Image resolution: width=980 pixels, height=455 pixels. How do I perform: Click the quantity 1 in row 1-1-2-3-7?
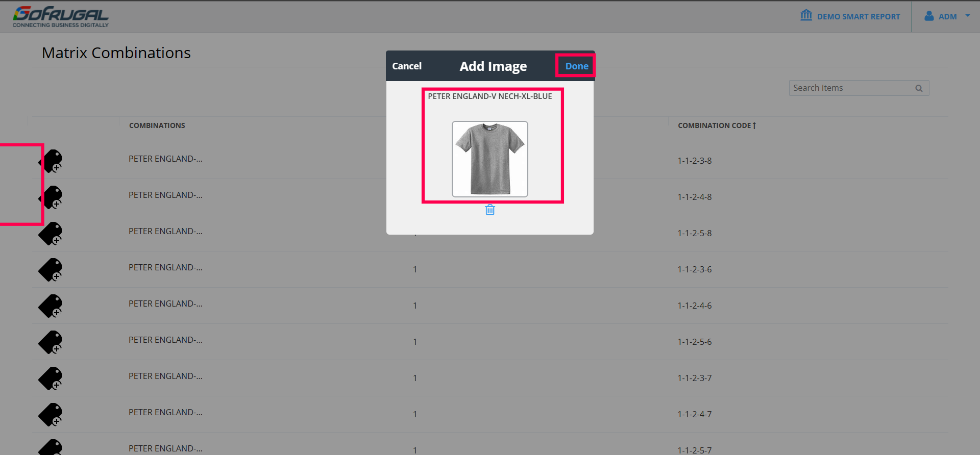pyautogui.click(x=415, y=378)
